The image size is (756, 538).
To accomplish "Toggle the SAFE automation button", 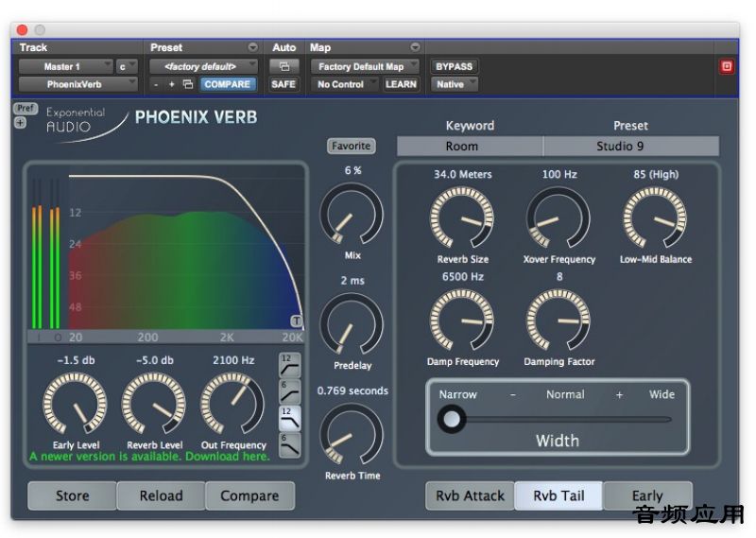I will point(283,84).
